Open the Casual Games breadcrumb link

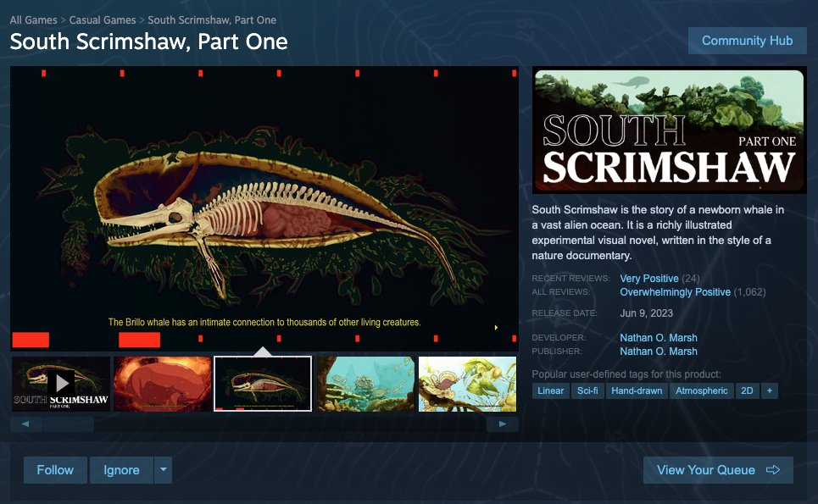[x=103, y=19]
